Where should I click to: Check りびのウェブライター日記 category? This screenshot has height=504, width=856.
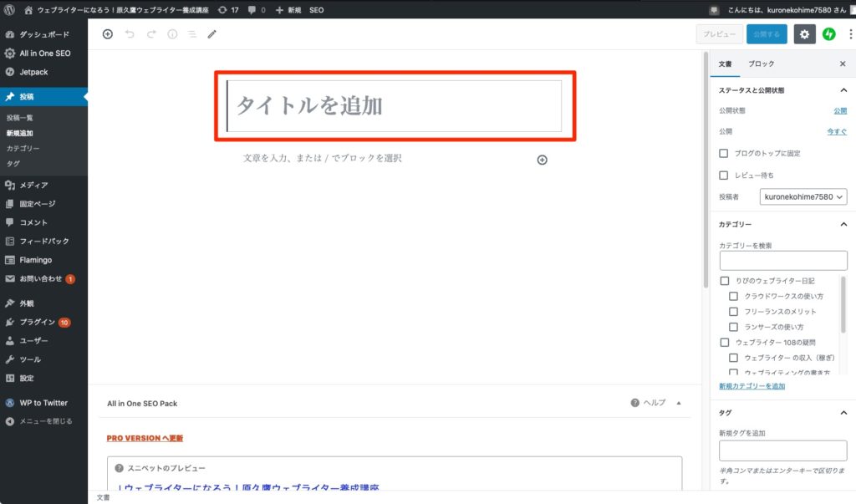(725, 281)
